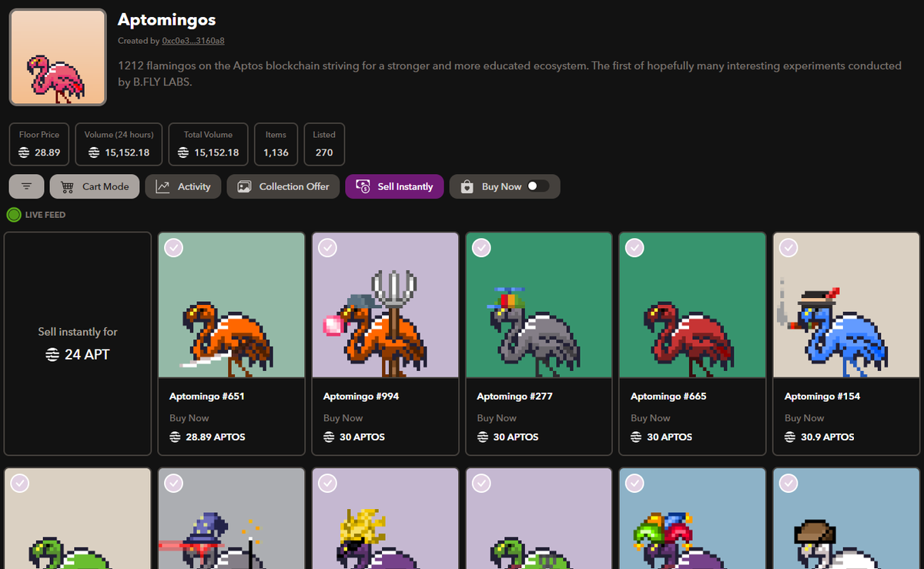Viewport: 924px width, 569px height.
Task: Click the Floor Price stat box
Action: tap(39, 144)
